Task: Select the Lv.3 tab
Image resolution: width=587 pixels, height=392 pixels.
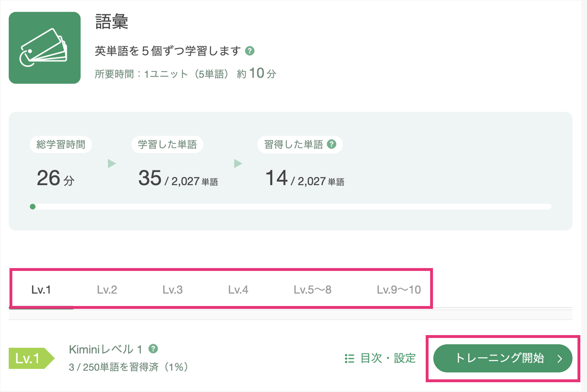Action: click(x=172, y=290)
